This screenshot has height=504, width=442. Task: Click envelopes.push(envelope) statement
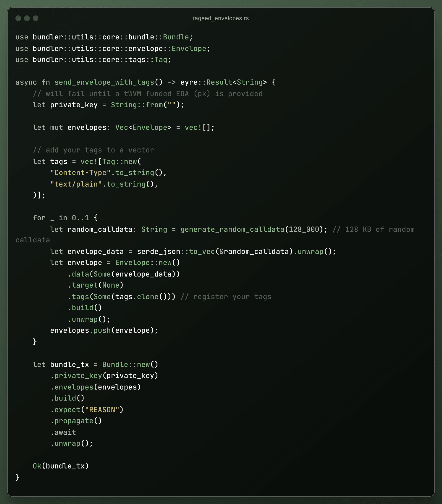click(104, 330)
